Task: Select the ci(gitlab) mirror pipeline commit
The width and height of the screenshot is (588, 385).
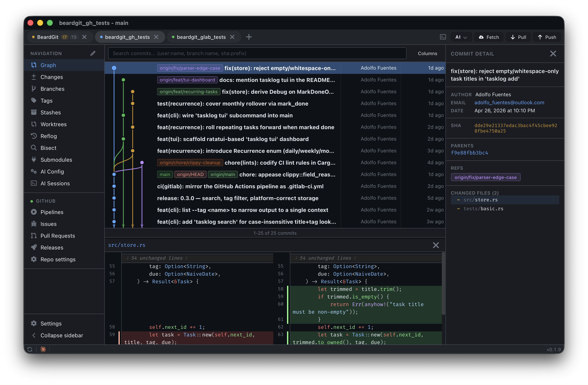Action: coord(275,186)
